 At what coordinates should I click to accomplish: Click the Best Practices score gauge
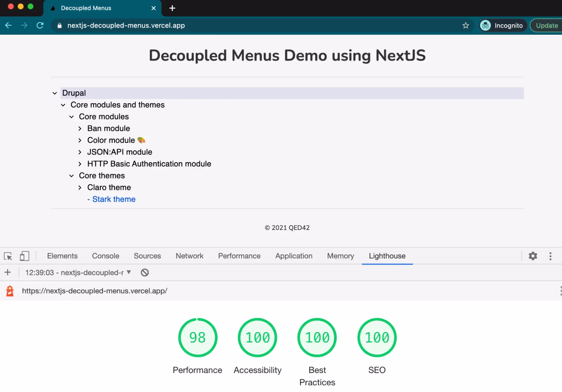coord(317,338)
